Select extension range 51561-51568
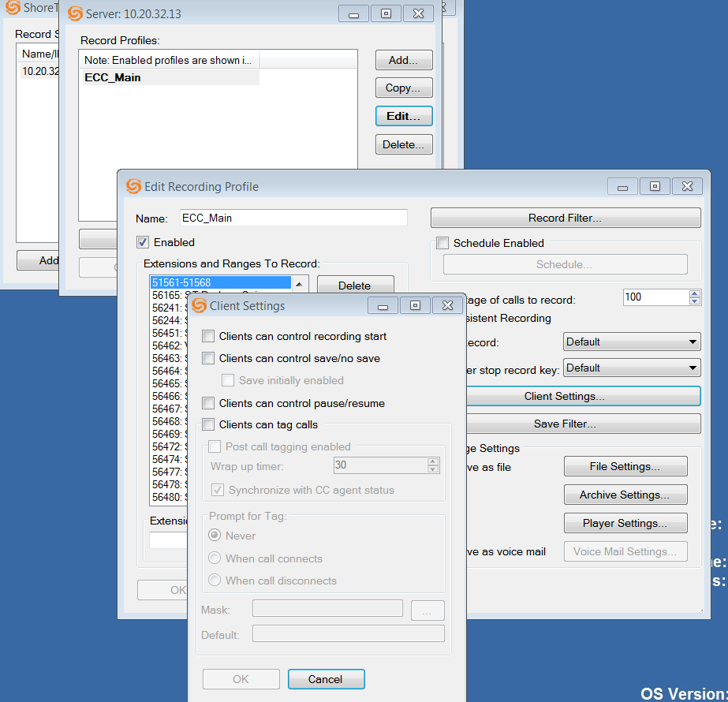 [221, 282]
